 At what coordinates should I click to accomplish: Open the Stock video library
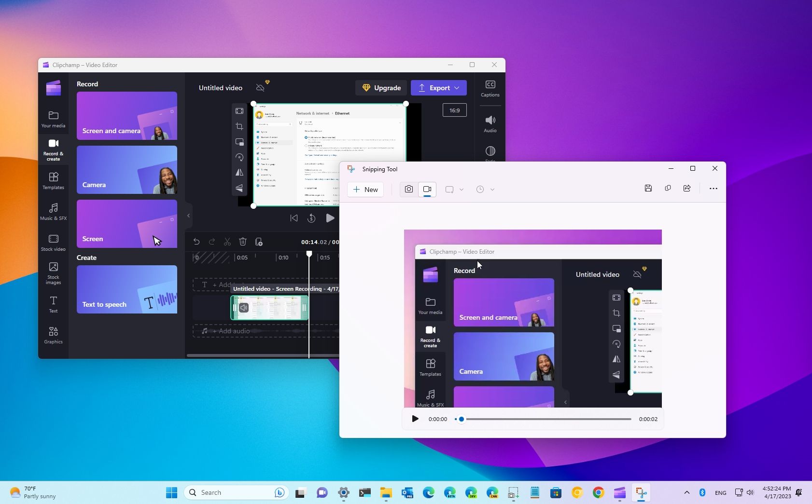pos(53,242)
